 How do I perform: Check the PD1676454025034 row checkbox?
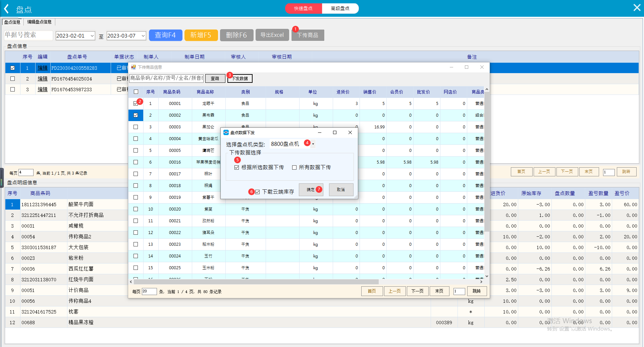(12, 78)
